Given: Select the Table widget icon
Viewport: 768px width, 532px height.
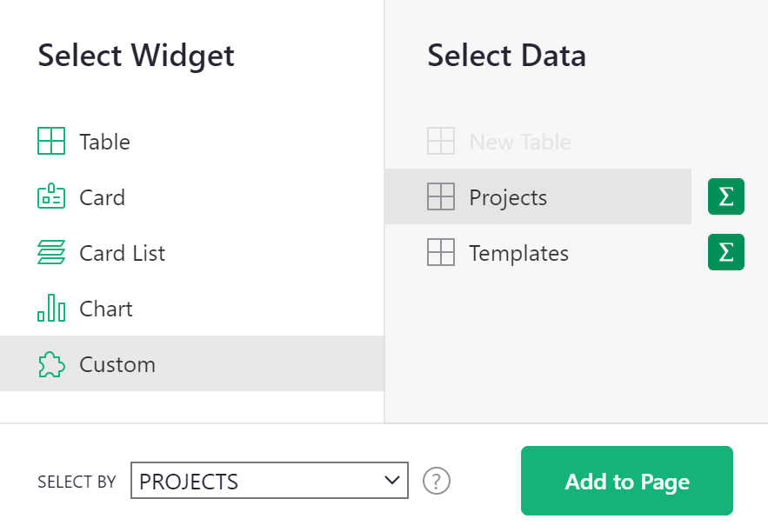Looking at the screenshot, I should tap(51, 141).
